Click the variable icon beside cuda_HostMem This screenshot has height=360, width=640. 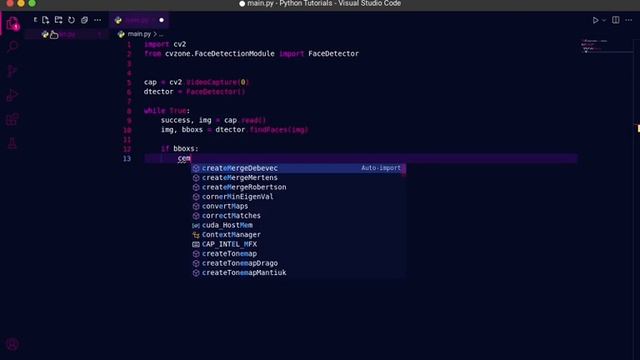click(196, 225)
